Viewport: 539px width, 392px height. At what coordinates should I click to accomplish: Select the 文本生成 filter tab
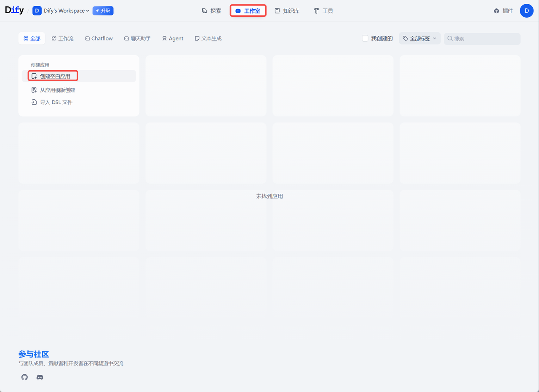[208, 39]
